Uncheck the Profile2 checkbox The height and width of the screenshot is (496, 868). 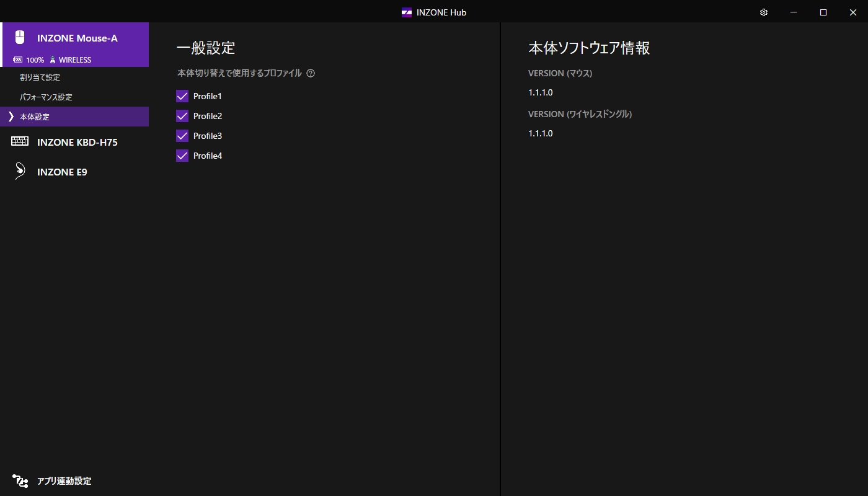pyautogui.click(x=182, y=116)
